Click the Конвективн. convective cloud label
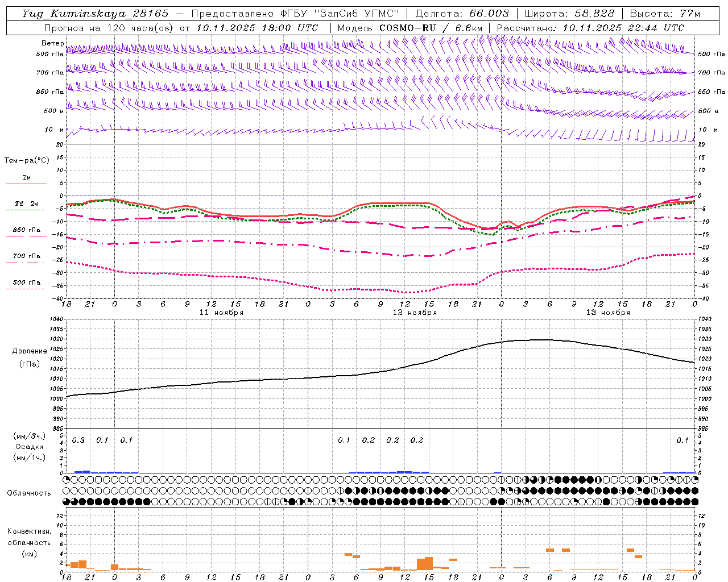728x582 pixels. point(29,531)
